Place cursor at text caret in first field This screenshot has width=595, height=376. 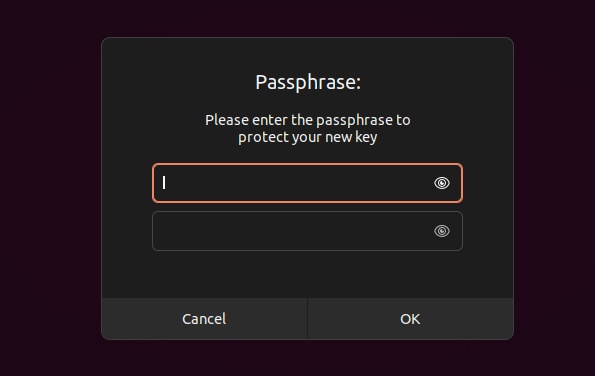coord(164,183)
